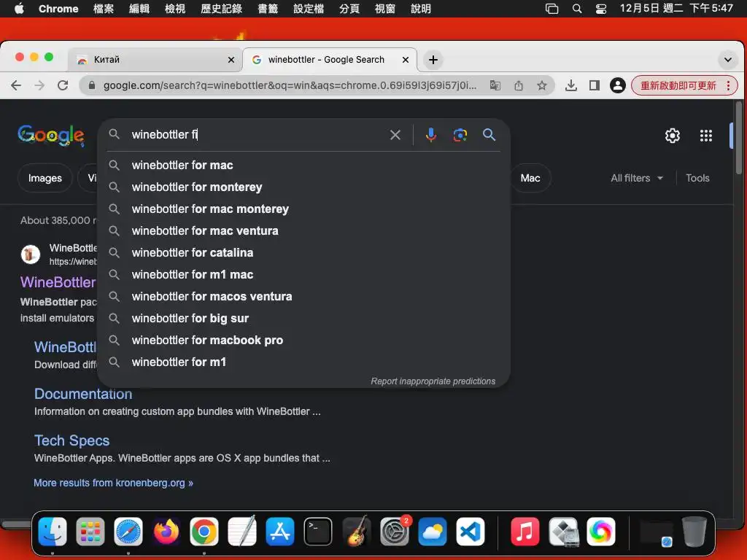This screenshot has height=560, width=747.
Task: Choose suggestion winebottler for catalina
Action: [303, 253]
